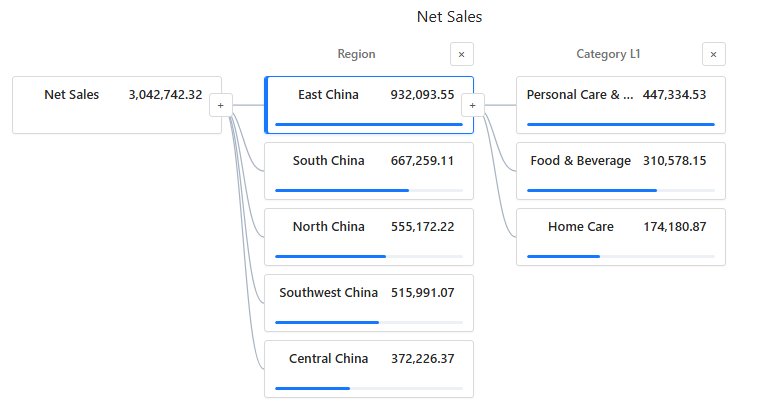Select the South China node
Image resolution: width=760 pixels, height=415 pixels.
pyautogui.click(x=369, y=171)
